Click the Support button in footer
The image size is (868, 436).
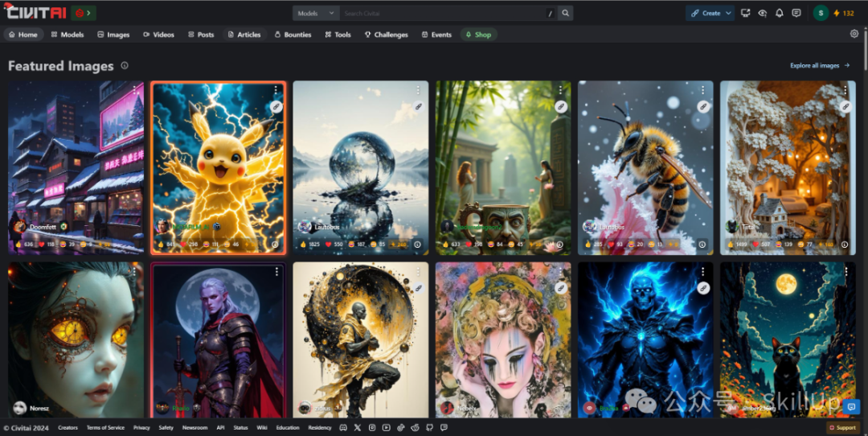(x=843, y=428)
